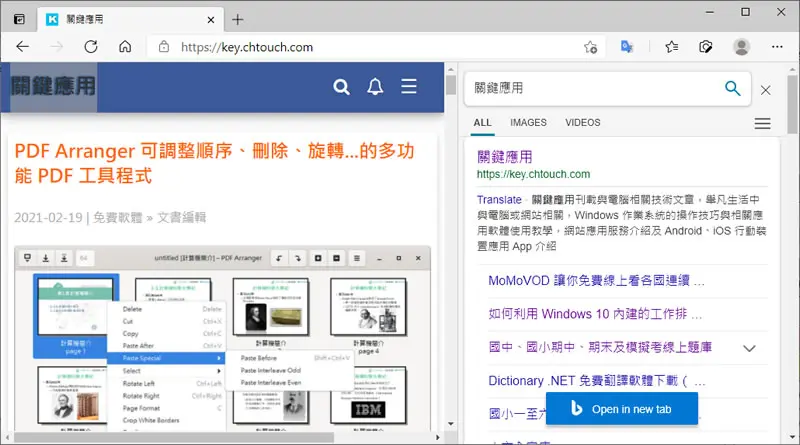Image resolution: width=800 pixels, height=445 pixels.
Task: Open the site search magnifier in blue header
Action: 341,87
